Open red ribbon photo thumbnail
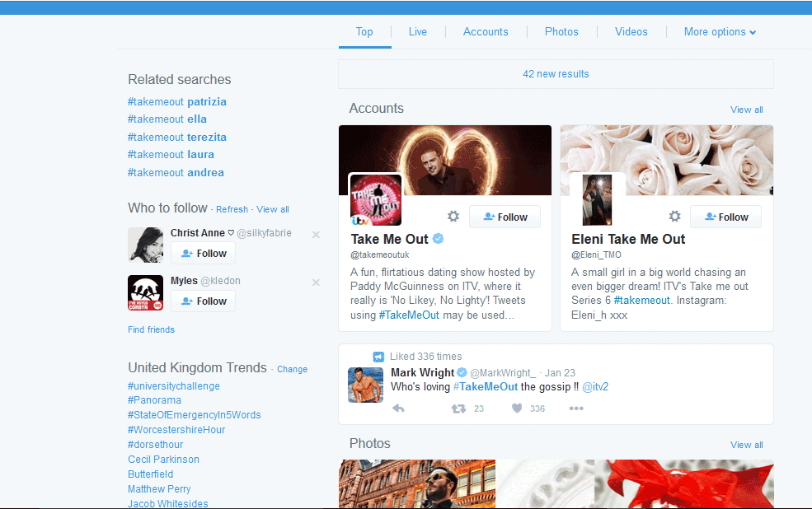The width and height of the screenshot is (812, 509). [635, 483]
